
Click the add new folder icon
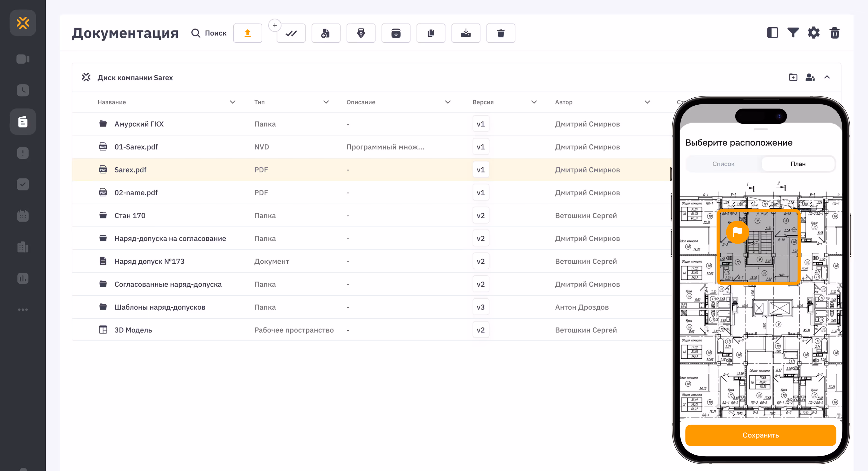click(793, 77)
